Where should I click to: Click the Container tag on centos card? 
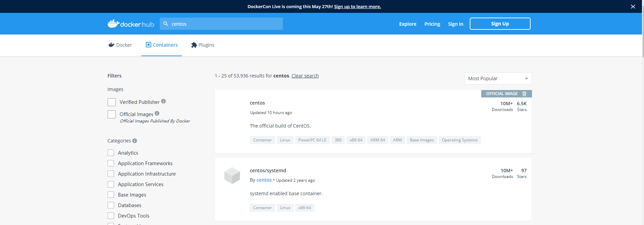[x=262, y=140]
